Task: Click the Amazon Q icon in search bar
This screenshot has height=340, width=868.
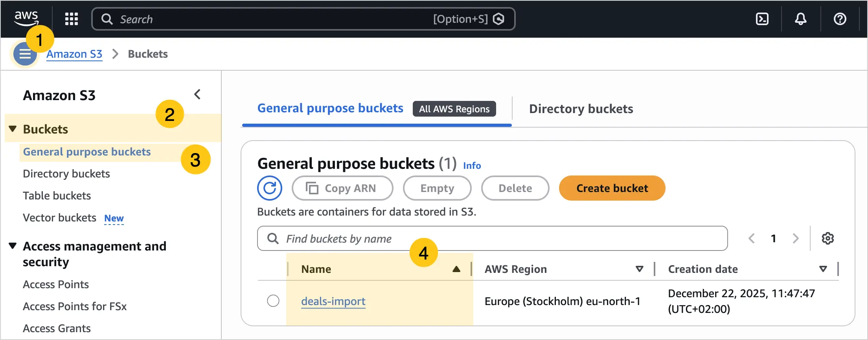Action: (x=499, y=19)
